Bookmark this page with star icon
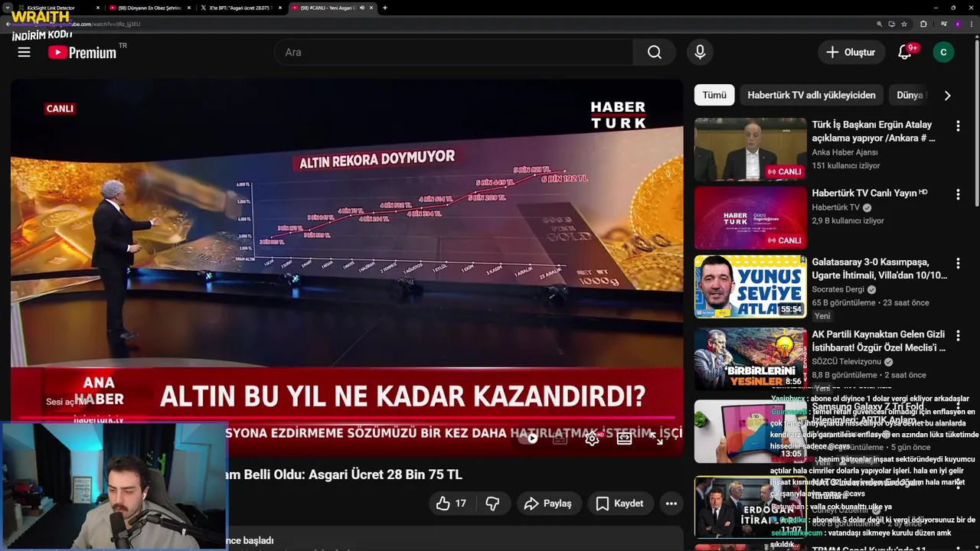Screen dimensions: 980x551 [904, 24]
